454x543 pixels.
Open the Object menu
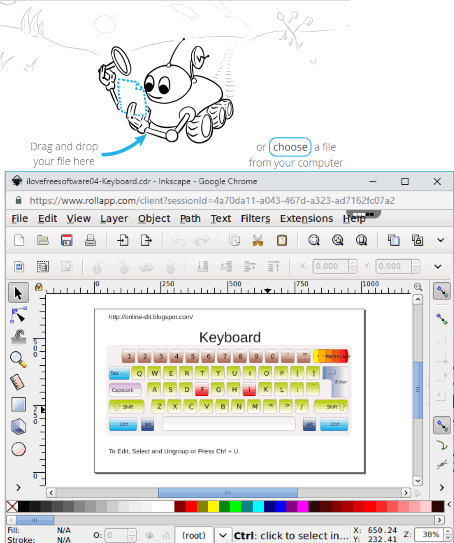pyautogui.click(x=154, y=219)
